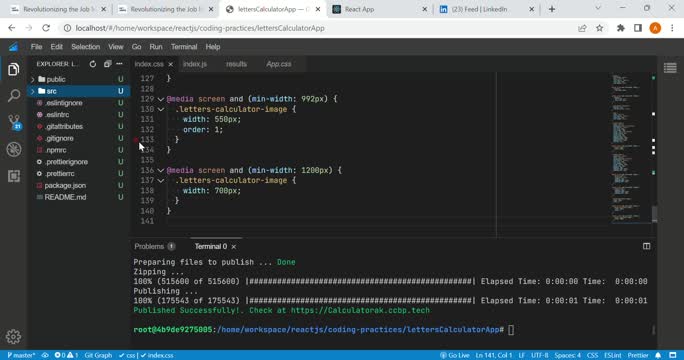Open Source Control view with badge
The width and height of the screenshot is (684, 360).
click(x=14, y=122)
